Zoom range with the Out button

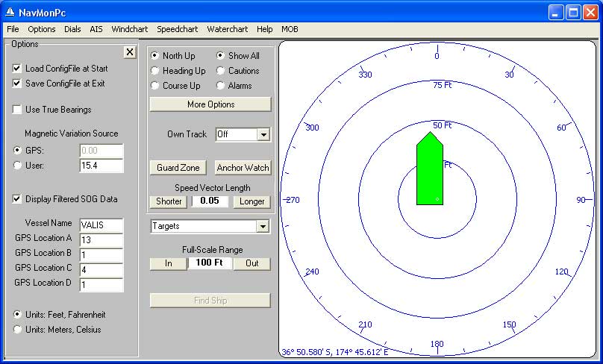click(252, 263)
